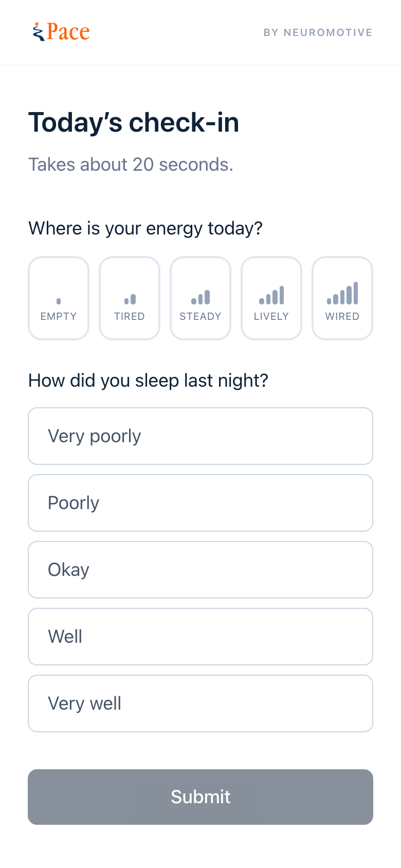401x868 pixels.
Task: Click 'How did you sleep last night?' label
Action: (149, 381)
